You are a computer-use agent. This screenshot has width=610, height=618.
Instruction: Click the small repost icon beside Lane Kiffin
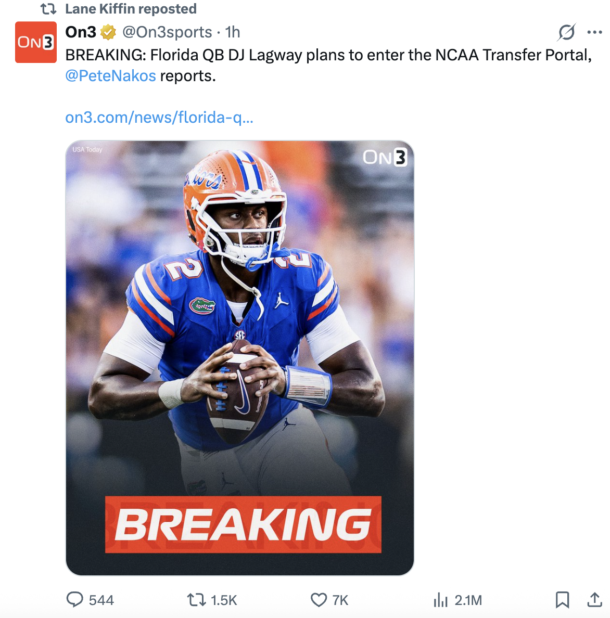[x=47, y=9]
